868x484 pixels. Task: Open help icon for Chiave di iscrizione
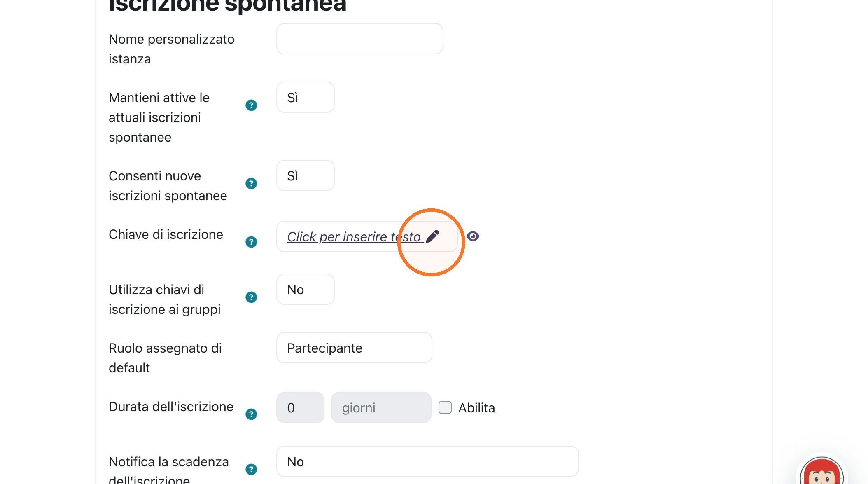[x=251, y=242]
